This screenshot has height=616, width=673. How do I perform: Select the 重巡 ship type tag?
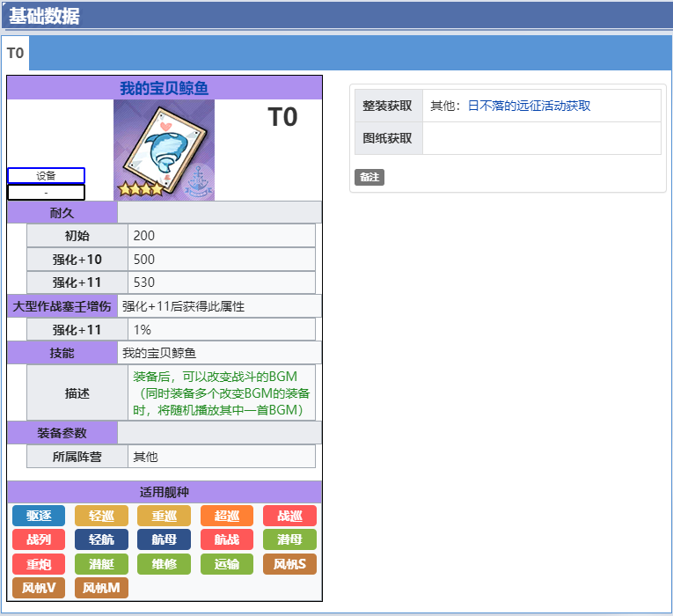(164, 516)
